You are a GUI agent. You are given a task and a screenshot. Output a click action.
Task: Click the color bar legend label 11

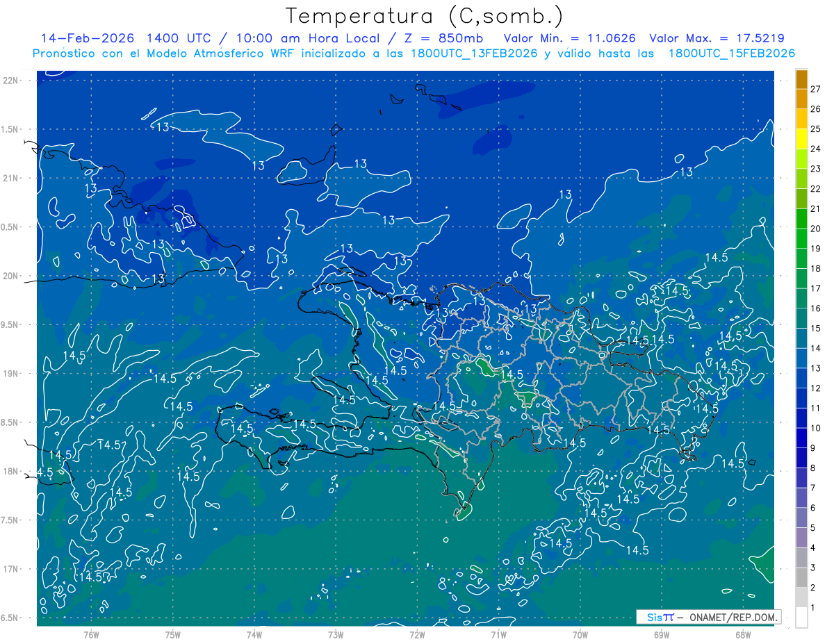tap(815, 408)
